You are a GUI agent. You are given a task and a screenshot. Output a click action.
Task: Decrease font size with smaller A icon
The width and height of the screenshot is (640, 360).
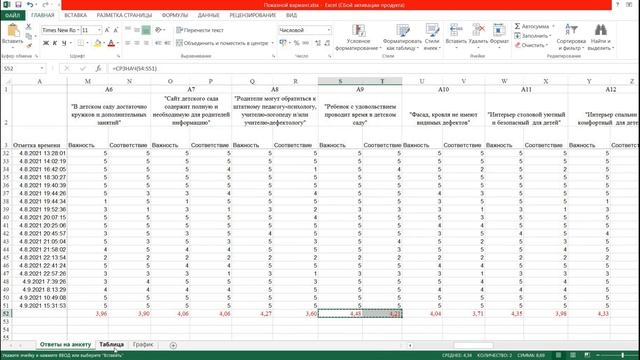tap(116, 30)
